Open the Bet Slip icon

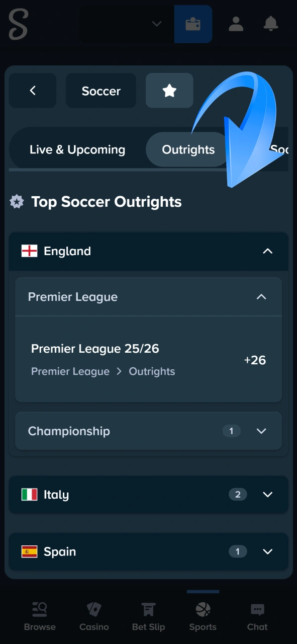(x=148, y=614)
